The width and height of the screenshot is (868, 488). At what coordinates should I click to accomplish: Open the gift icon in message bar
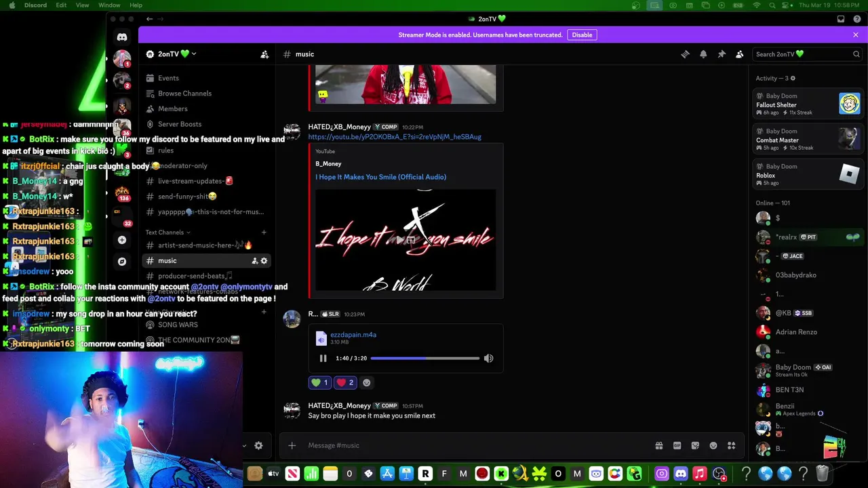658,445
